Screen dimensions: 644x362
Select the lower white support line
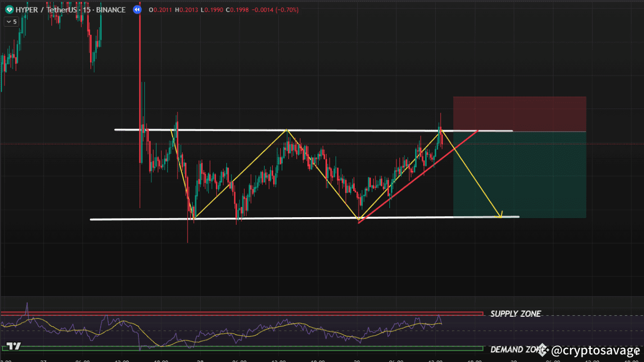(304, 218)
